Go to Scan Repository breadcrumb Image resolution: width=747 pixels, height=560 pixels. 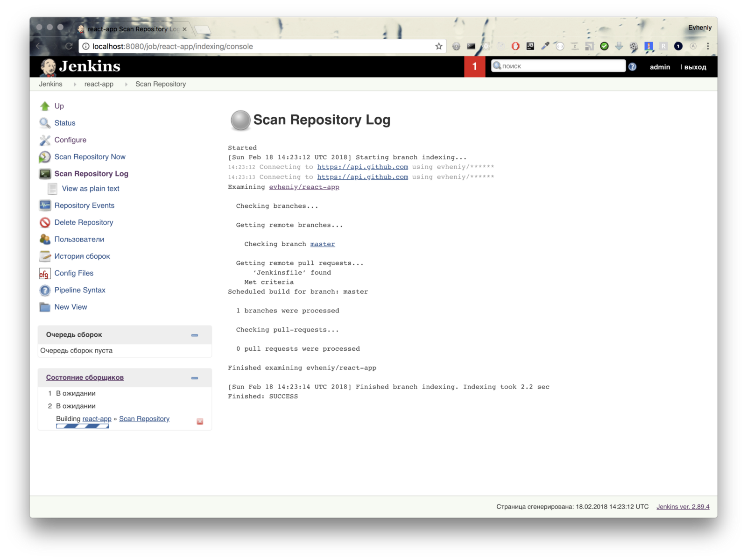click(161, 84)
